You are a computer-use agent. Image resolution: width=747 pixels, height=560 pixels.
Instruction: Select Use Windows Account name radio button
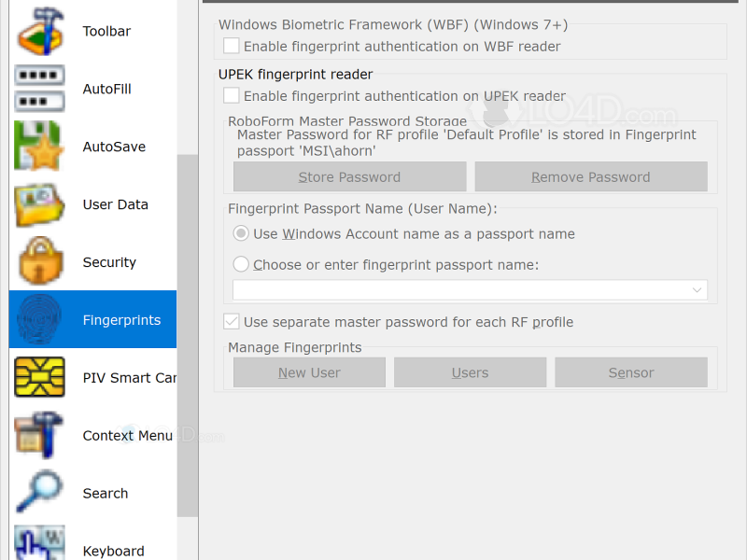pos(241,234)
